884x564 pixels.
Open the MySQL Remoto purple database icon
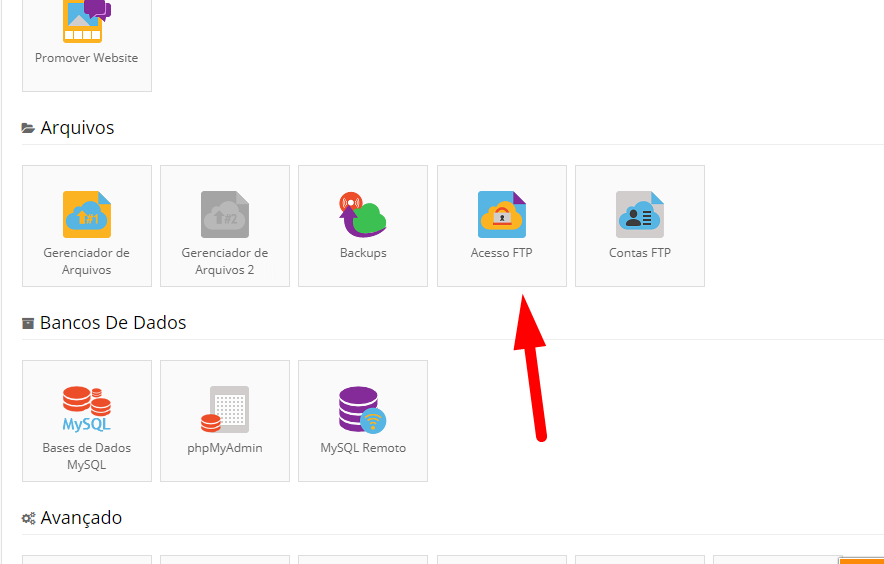[x=363, y=409]
